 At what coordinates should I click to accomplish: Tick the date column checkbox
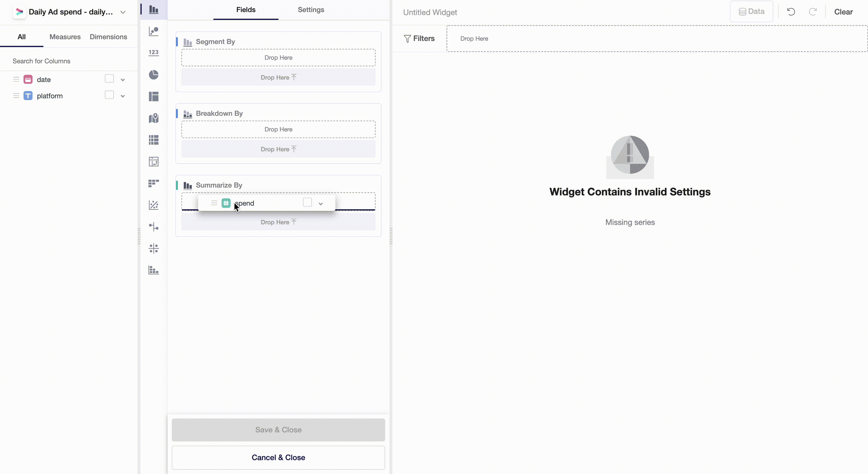pyautogui.click(x=109, y=79)
